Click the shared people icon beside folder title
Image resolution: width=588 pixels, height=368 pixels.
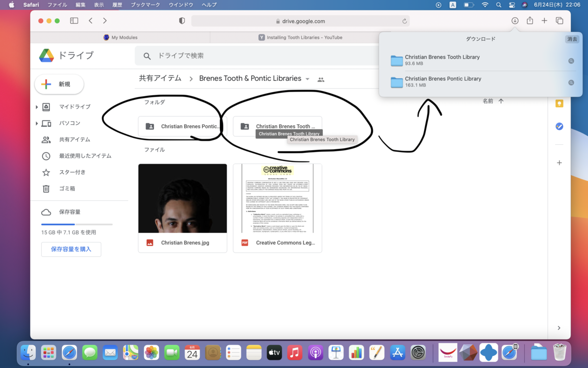321,79
